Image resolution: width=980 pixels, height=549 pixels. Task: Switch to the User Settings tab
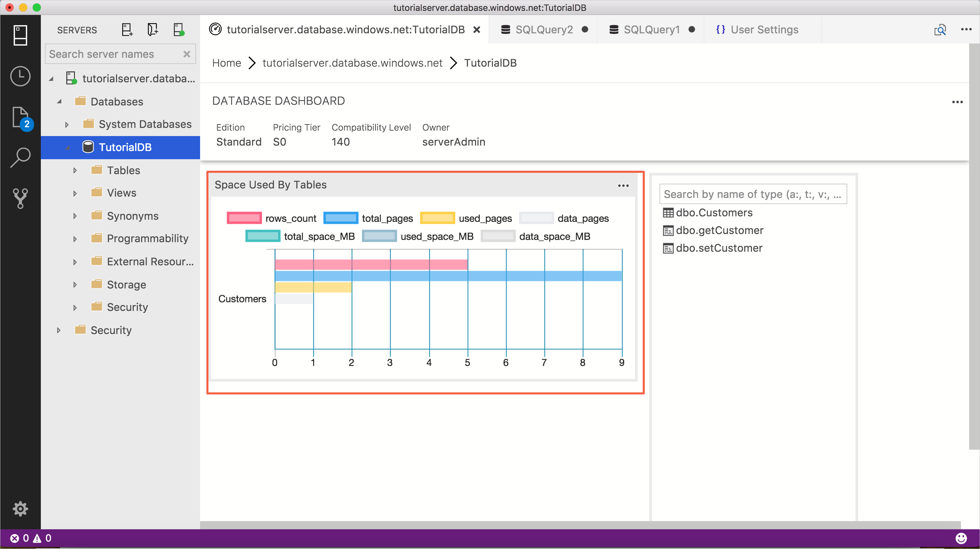coord(764,30)
